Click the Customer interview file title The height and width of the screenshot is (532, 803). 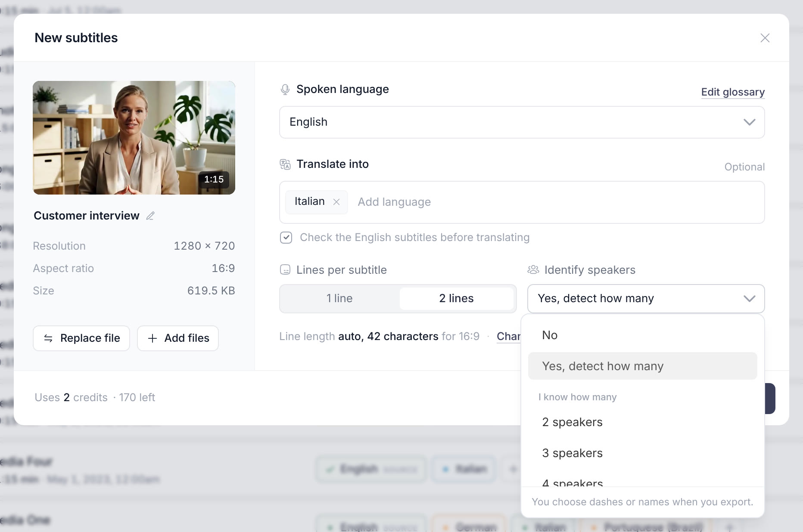pyautogui.click(x=87, y=216)
